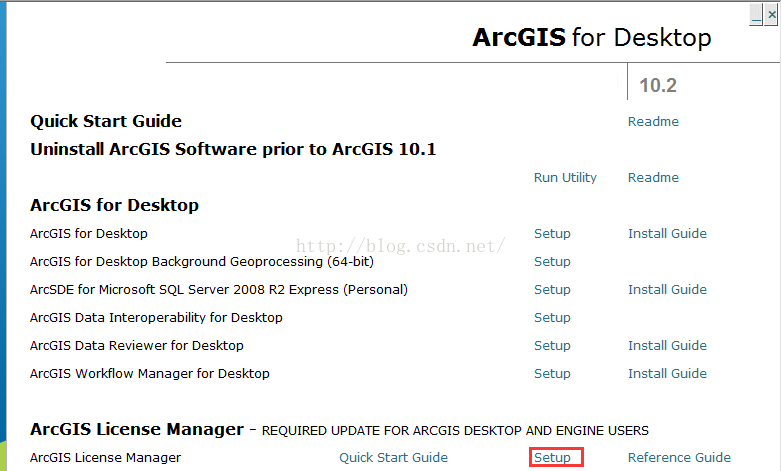
Task: Click the 'Quick Start Guide' heading
Action: point(106,121)
